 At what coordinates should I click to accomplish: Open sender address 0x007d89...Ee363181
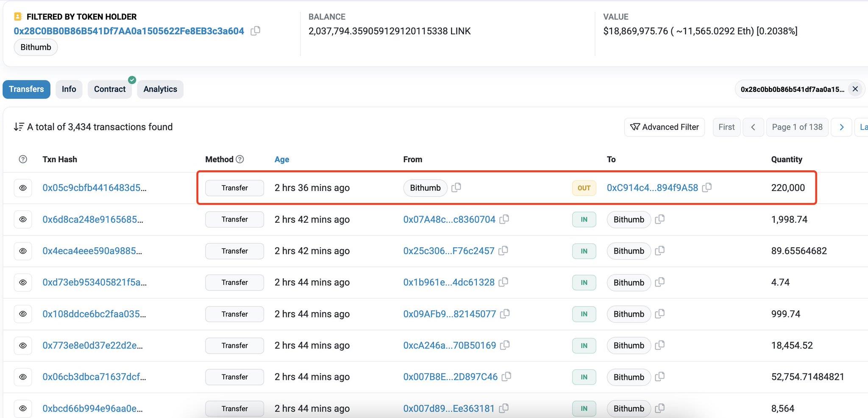point(449,408)
